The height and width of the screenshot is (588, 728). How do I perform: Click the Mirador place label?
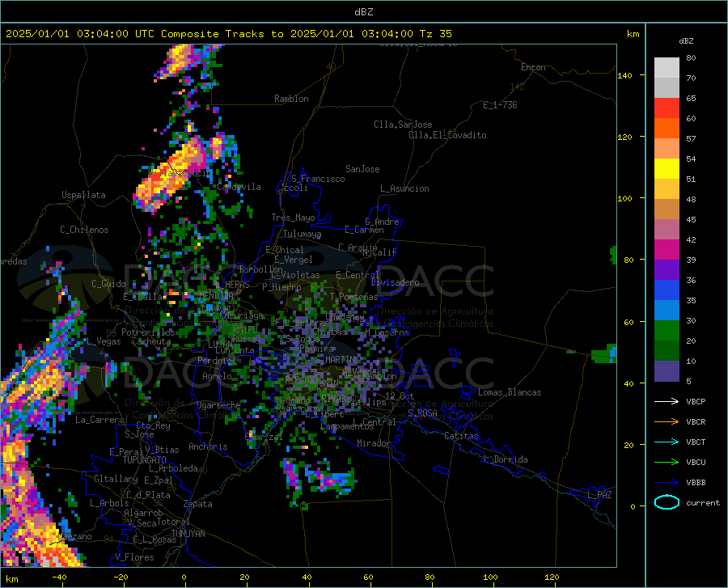click(x=373, y=443)
